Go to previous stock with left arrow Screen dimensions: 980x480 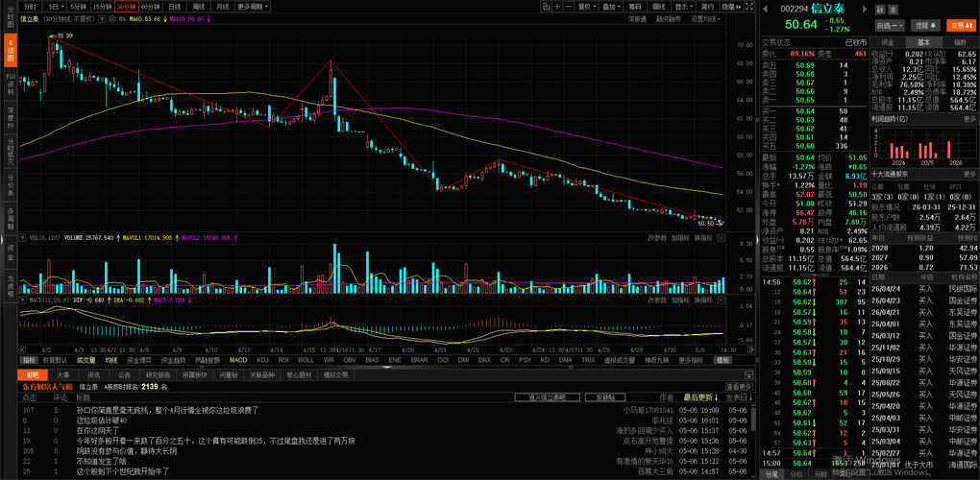765,9
